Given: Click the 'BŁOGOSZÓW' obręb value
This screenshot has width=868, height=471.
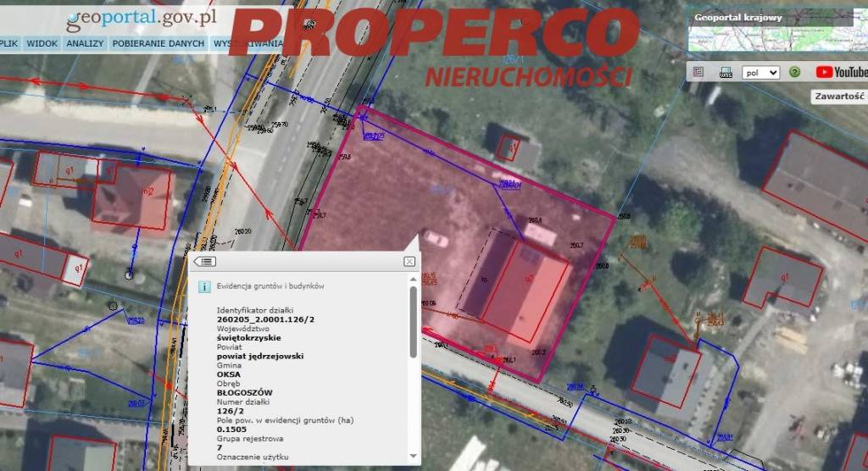Looking at the screenshot, I should tap(244, 392).
